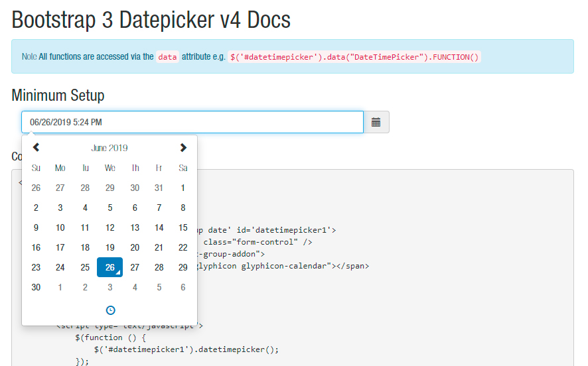Screen dimensions: 588x366
Task: Select greyed May 29 in first row
Action: tap(110, 188)
